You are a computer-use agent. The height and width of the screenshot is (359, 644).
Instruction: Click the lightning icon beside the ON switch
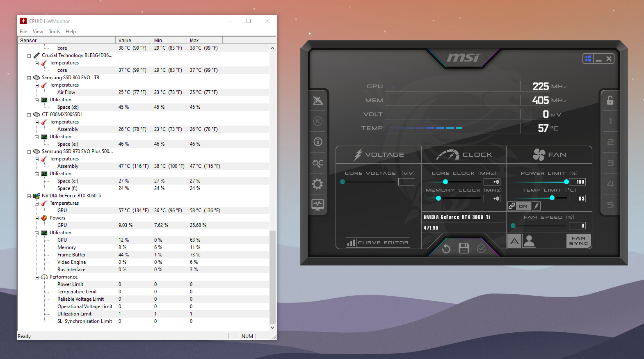click(x=536, y=206)
